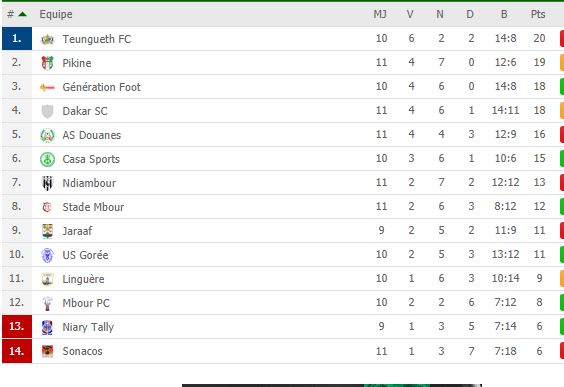Open the Linguère team link
564x387 pixels.
click(x=83, y=279)
